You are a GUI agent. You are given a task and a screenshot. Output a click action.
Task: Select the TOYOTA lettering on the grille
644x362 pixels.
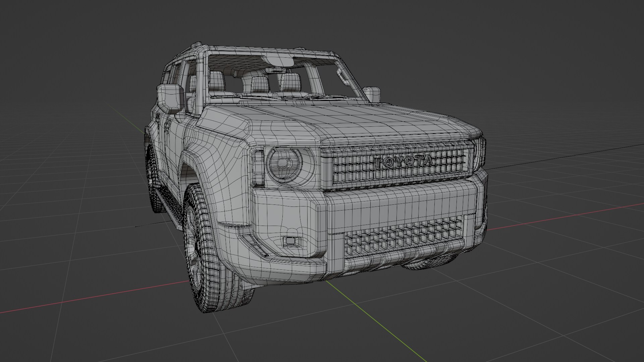point(403,162)
